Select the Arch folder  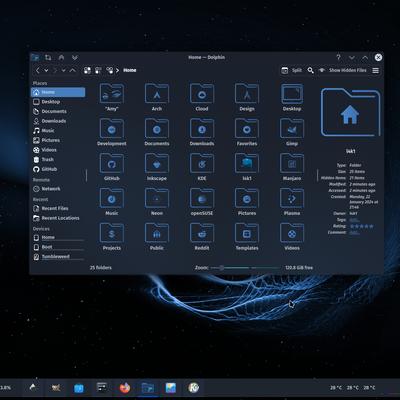(x=157, y=97)
